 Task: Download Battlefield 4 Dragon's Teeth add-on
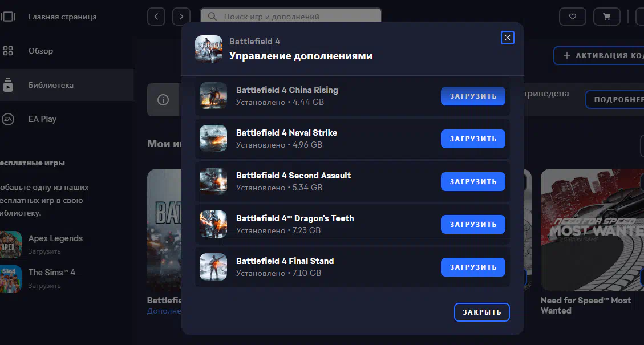(x=473, y=225)
